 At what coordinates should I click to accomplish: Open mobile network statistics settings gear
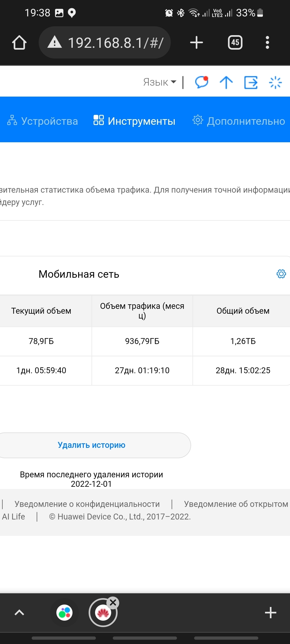281,274
